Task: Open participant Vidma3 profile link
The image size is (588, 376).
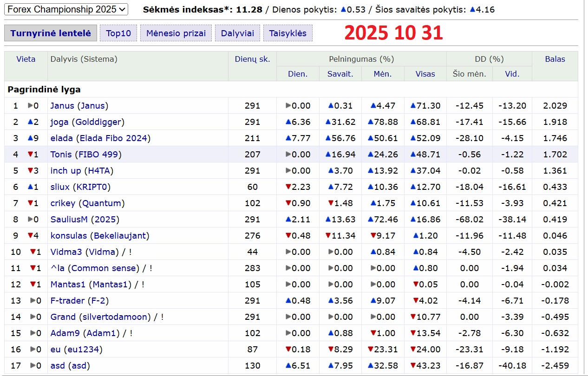Action: 66,252
